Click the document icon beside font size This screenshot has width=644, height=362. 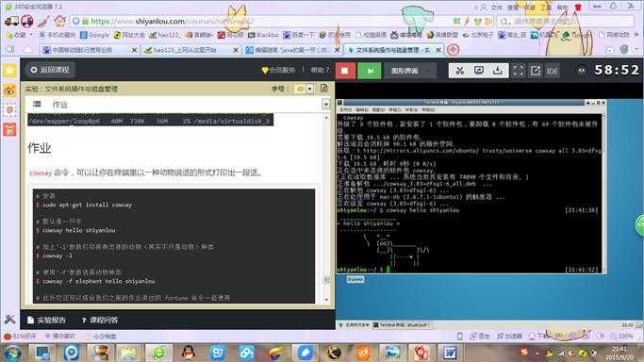click(324, 89)
